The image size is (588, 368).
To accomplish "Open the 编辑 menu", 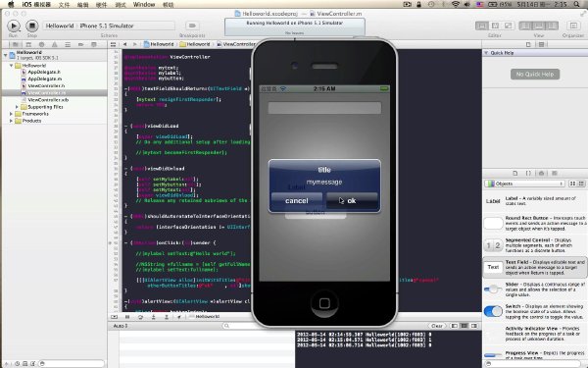I will pos(82,5).
